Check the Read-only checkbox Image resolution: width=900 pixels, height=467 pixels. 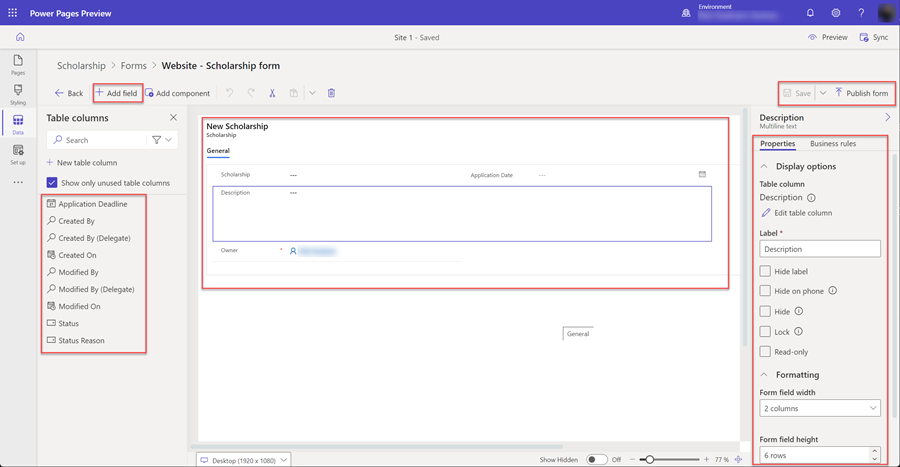pyautogui.click(x=765, y=352)
